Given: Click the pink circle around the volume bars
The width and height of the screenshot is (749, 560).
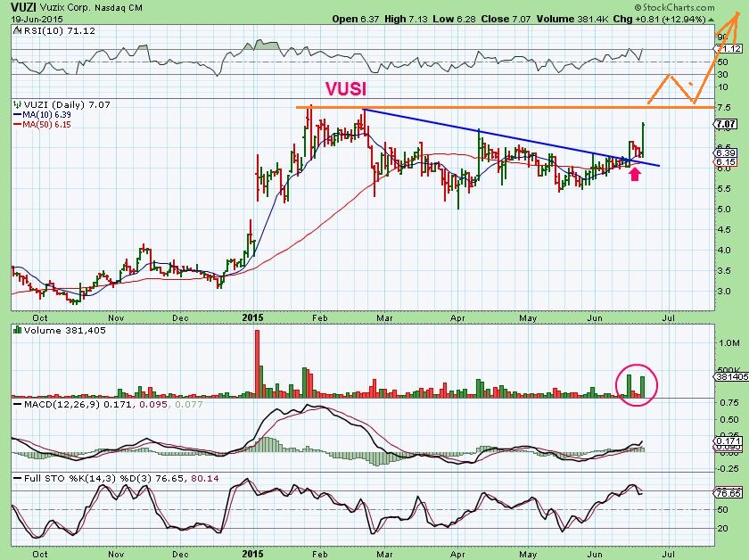Looking at the screenshot, I should tap(637, 384).
